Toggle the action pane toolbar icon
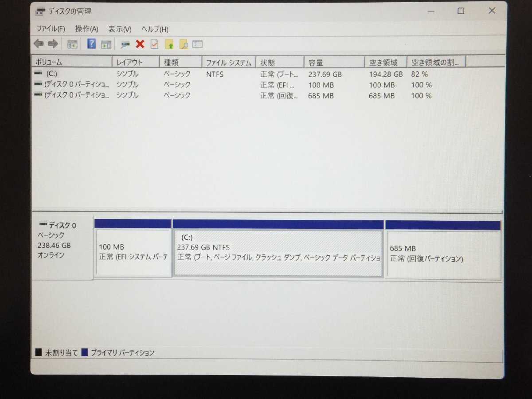The height and width of the screenshot is (399, 532). click(x=106, y=44)
